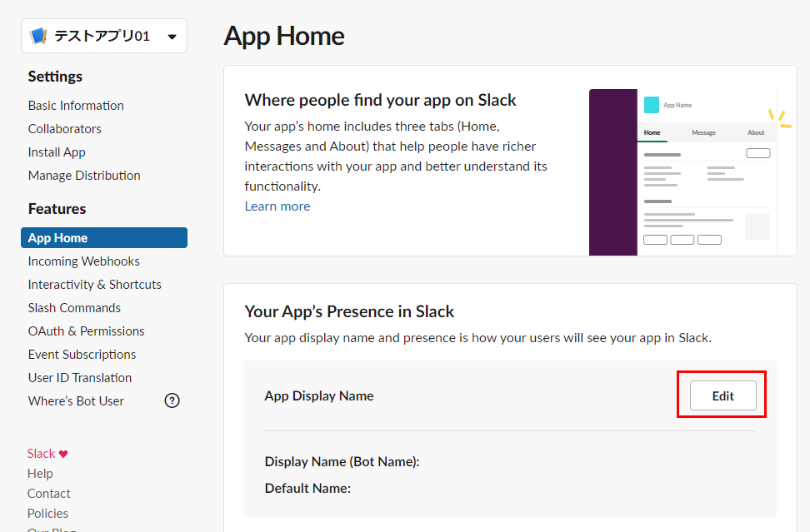Follow the Learn more link

click(x=277, y=206)
